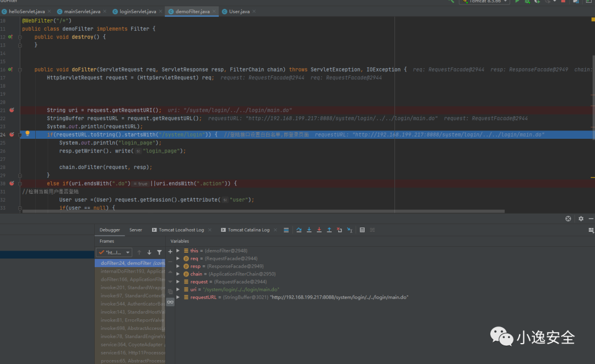Switch to loginServlet.java tab

click(138, 12)
